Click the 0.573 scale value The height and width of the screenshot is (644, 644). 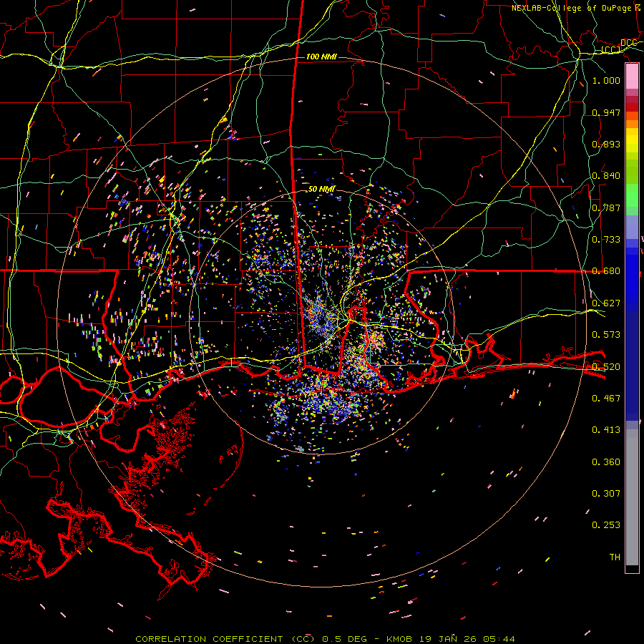[x=606, y=335]
